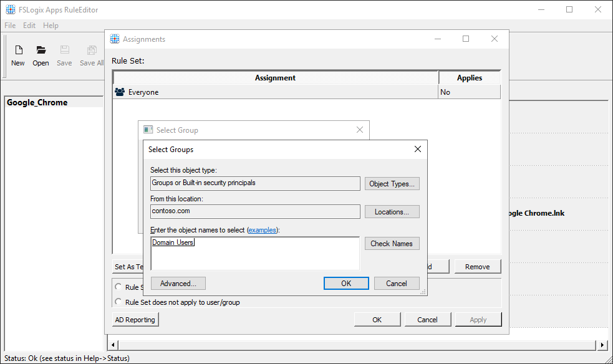The height and width of the screenshot is (364, 613).
Task: Click the Save All toolbar icon
Action: (92, 50)
